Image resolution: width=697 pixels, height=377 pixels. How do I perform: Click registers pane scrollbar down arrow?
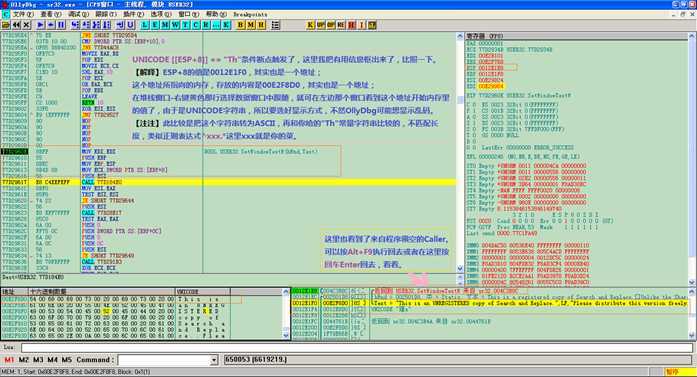point(692,282)
